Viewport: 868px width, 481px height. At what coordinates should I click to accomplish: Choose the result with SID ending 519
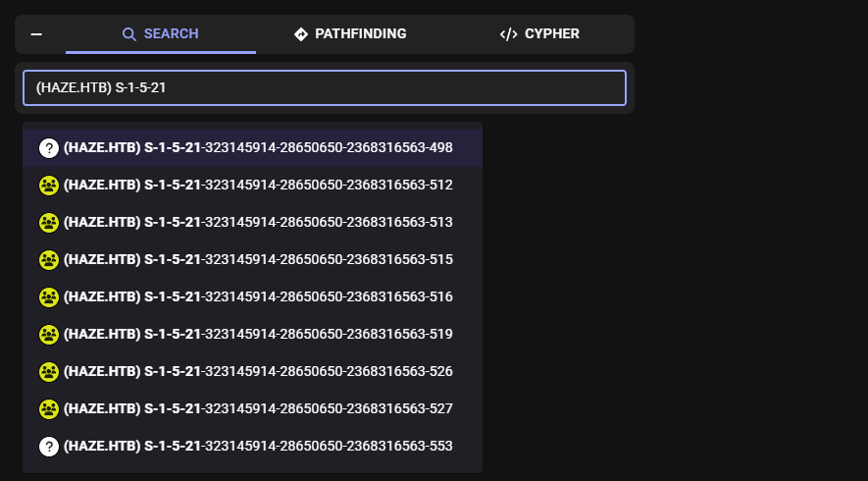click(258, 335)
